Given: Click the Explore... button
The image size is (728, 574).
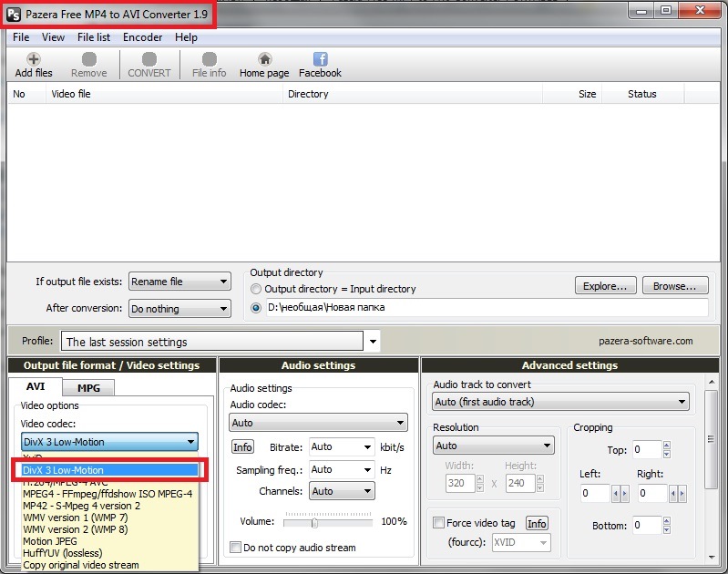Looking at the screenshot, I should [605, 285].
